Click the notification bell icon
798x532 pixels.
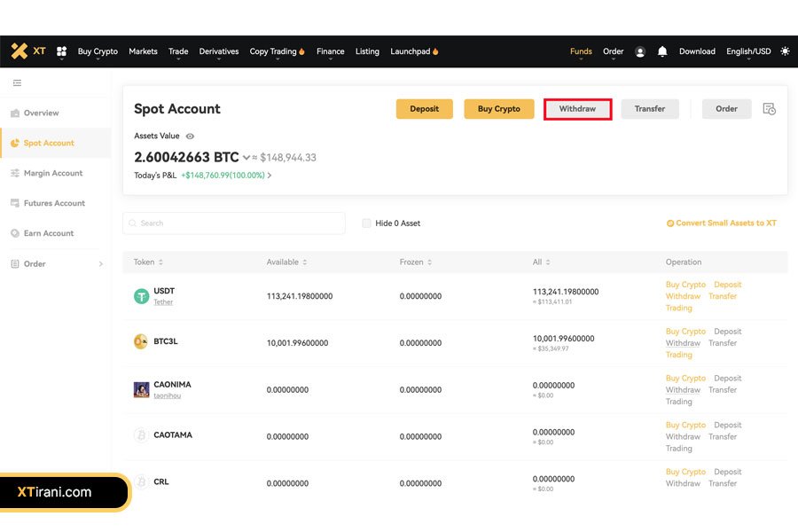click(662, 51)
